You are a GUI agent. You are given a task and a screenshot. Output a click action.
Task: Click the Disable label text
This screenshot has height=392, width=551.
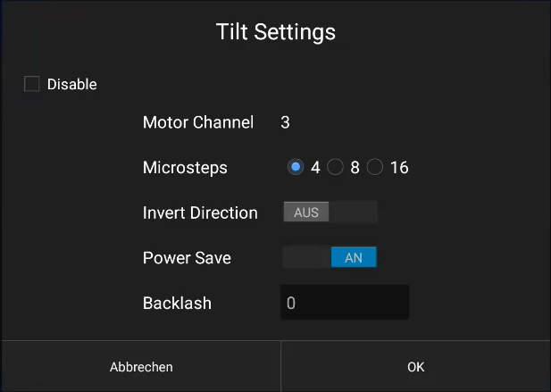[x=72, y=84]
